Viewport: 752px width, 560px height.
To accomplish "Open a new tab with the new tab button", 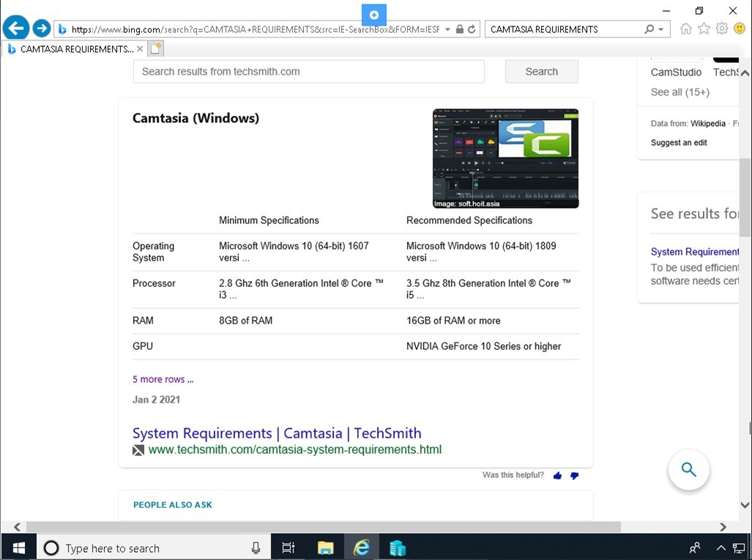I will (155, 48).
